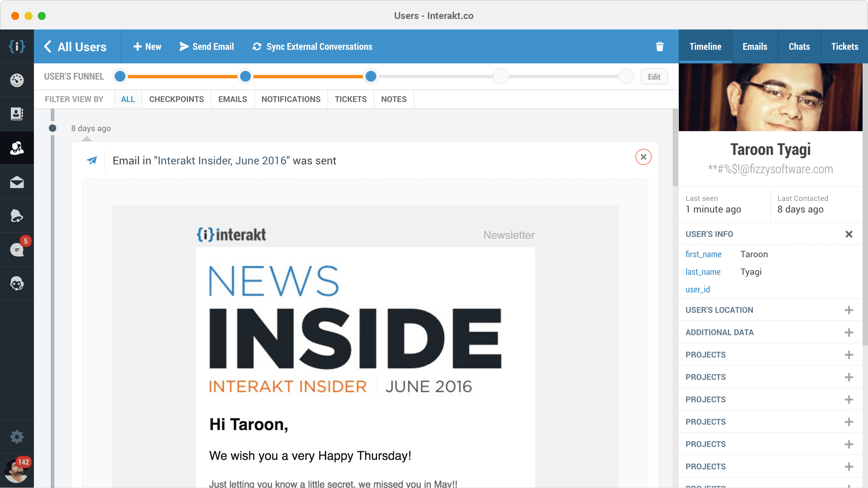
Task: Click the Send Email button
Action: 207,46
